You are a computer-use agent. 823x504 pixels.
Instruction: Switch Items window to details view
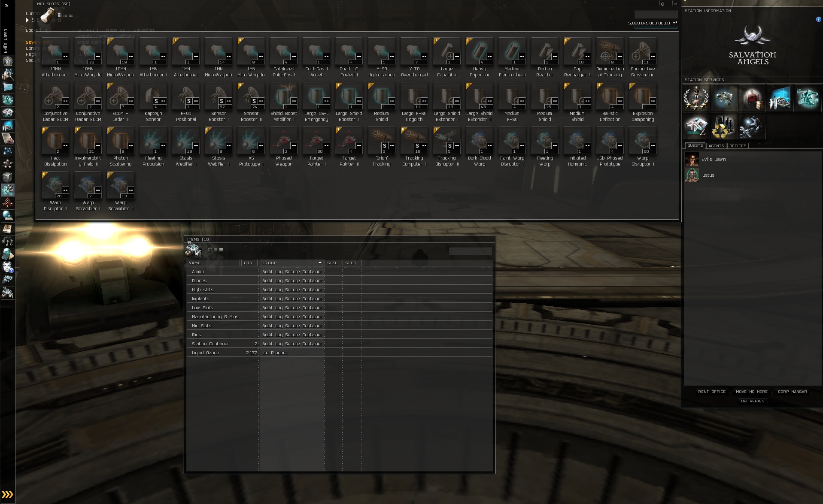tap(216, 250)
